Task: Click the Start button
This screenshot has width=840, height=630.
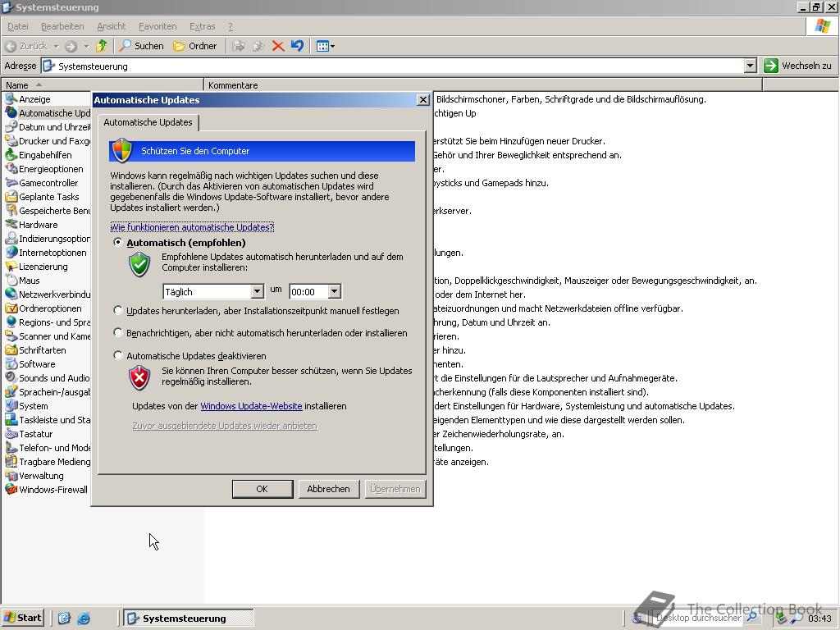Action: pyautogui.click(x=22, y=618)
